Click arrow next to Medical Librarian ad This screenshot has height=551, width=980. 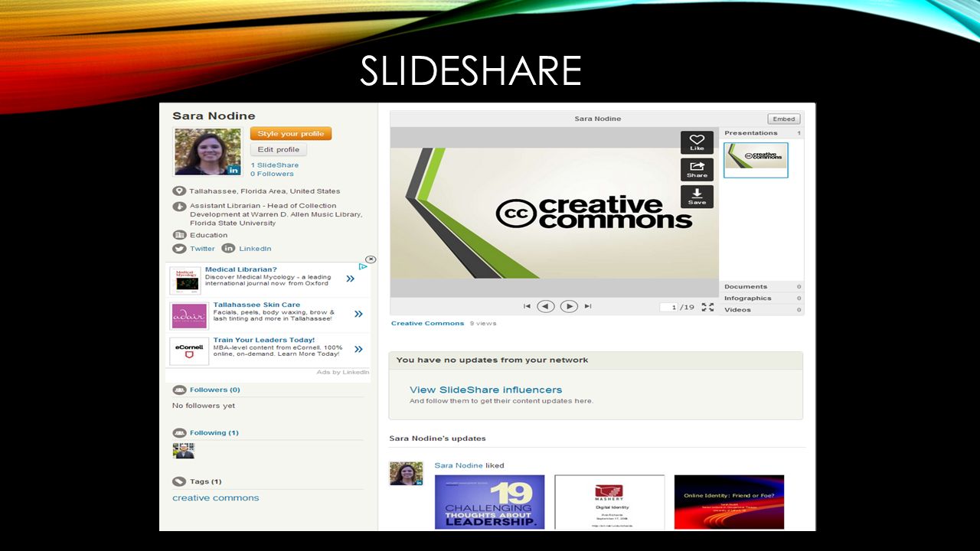351,279
